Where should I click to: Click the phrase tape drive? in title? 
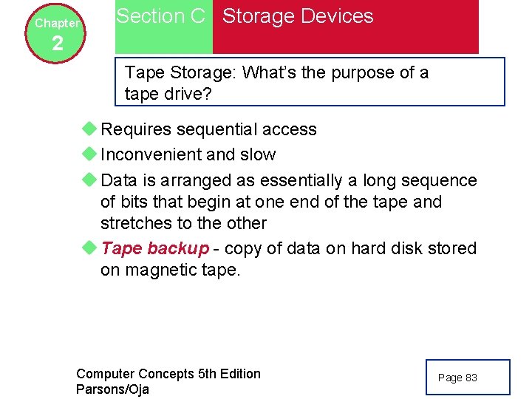(168, 94)
